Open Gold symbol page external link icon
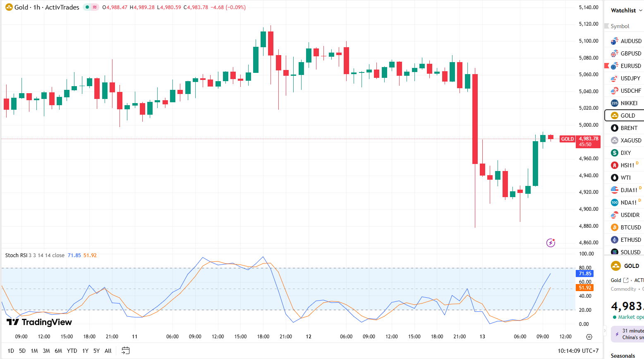 point(626,280)
